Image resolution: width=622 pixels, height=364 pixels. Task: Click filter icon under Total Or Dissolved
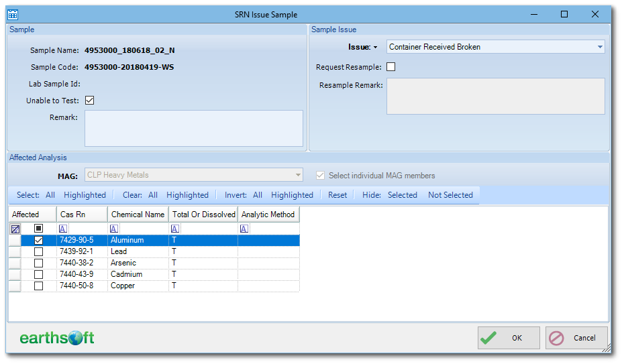click(x=175, y=229)
